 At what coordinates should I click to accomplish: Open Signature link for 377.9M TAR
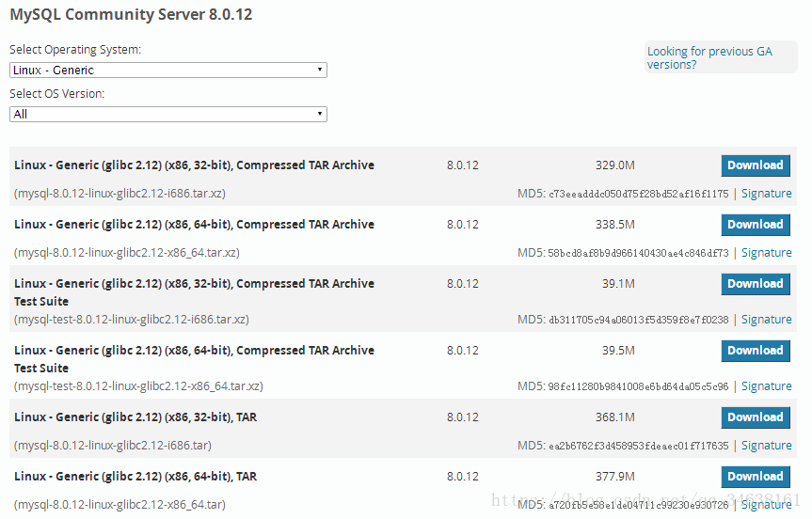click(x=767, y=504)
